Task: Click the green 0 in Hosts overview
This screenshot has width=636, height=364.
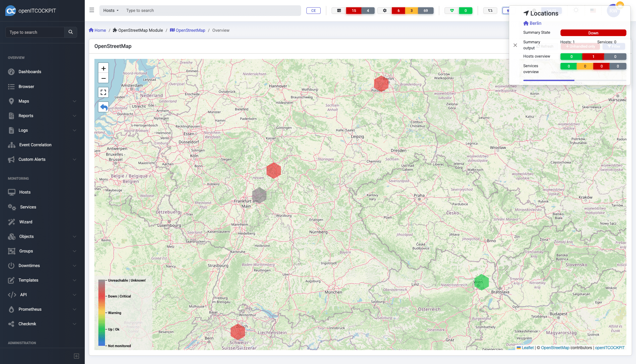Action: [x=571, y=57]
